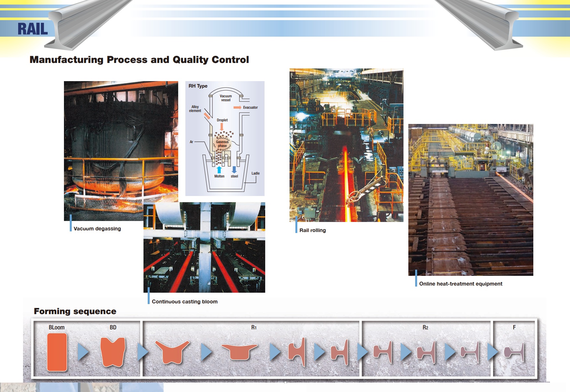Select the BD forming shape

click(113, 352)
